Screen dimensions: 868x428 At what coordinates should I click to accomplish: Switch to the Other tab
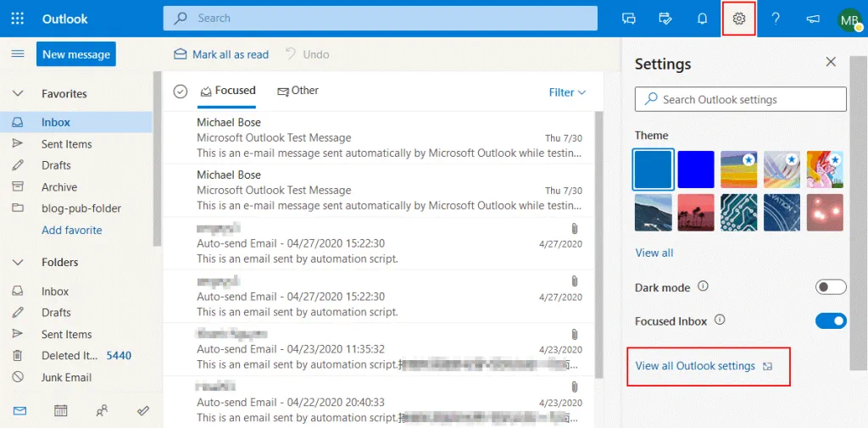(x=298, y=91)
